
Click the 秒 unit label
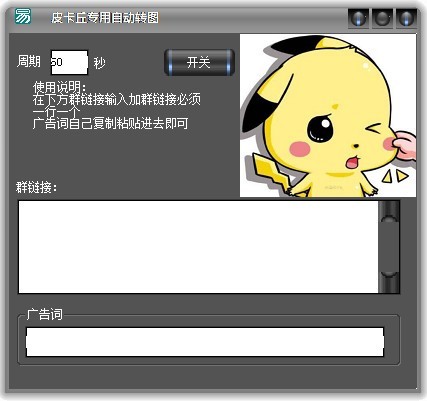click(99, 63)
